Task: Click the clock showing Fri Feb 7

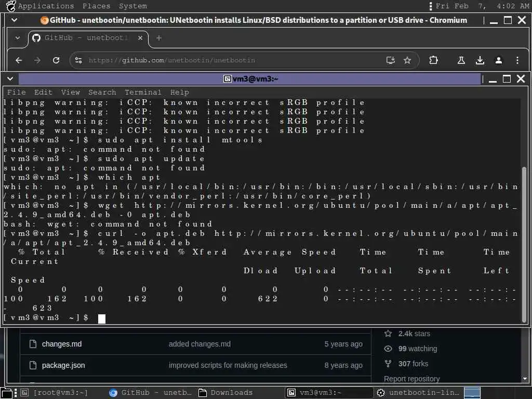Action: coord(482,6)
